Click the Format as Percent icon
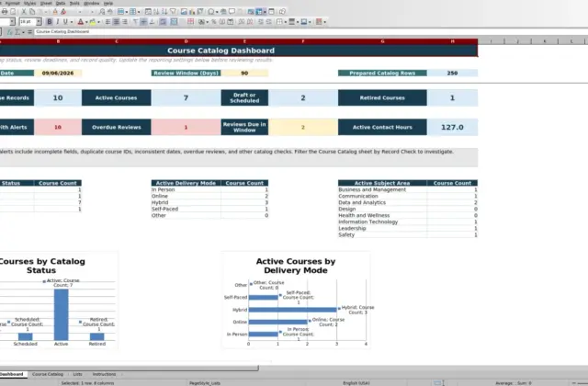 (x=214, y=22)
